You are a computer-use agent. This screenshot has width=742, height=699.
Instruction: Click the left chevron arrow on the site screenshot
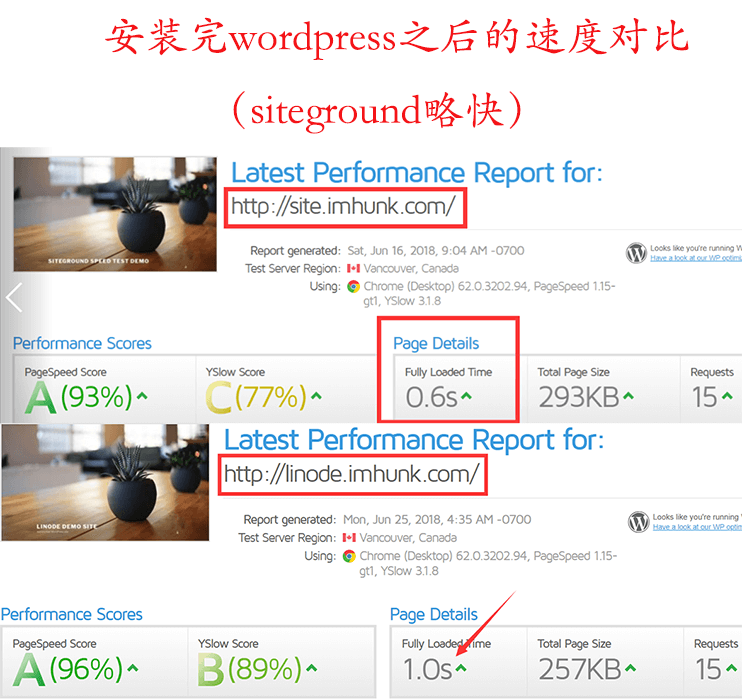[x=14, y=297]
